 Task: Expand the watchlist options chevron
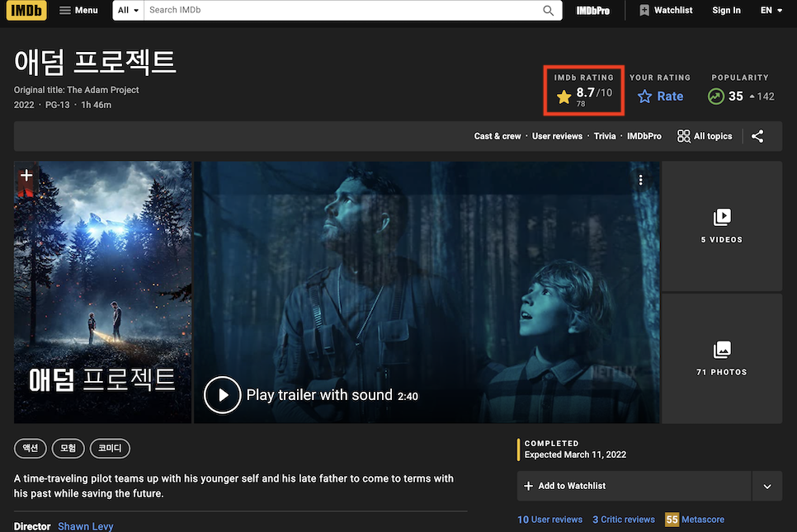[767, 486]
